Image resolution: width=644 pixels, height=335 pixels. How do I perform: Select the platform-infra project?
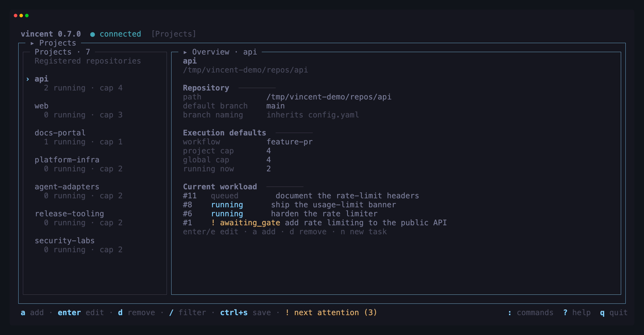[x=67, y=160]
